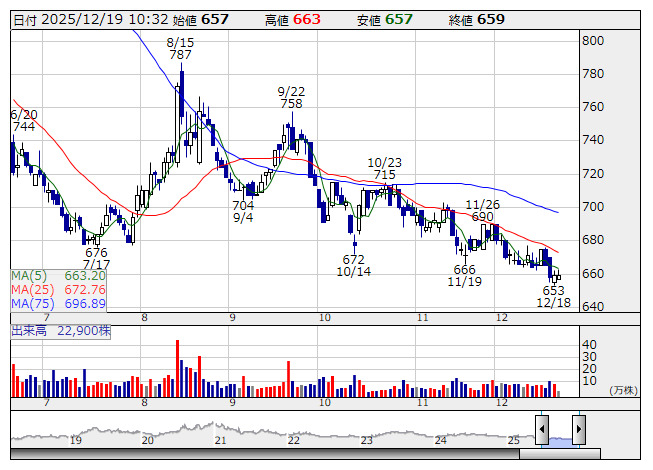The width and height of the screenshot is (653, 470).
Task: Click year 21 in the overview navigator
Action: point(220,440)
